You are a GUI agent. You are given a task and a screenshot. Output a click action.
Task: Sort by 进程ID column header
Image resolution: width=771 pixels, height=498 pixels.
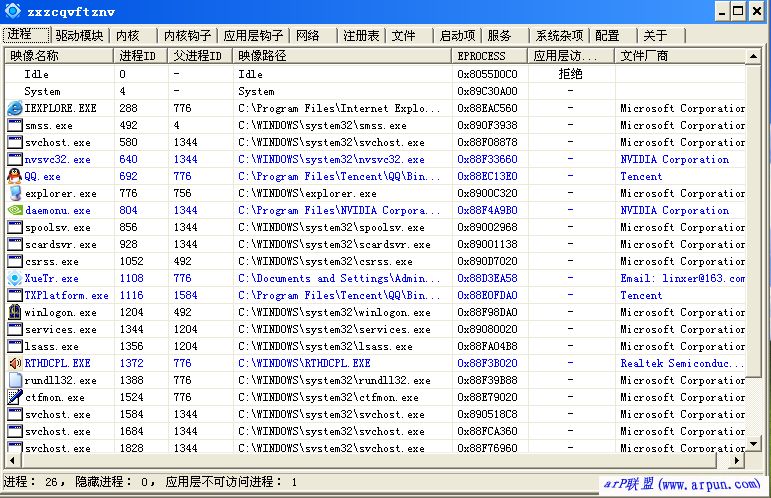click(141, 56)
